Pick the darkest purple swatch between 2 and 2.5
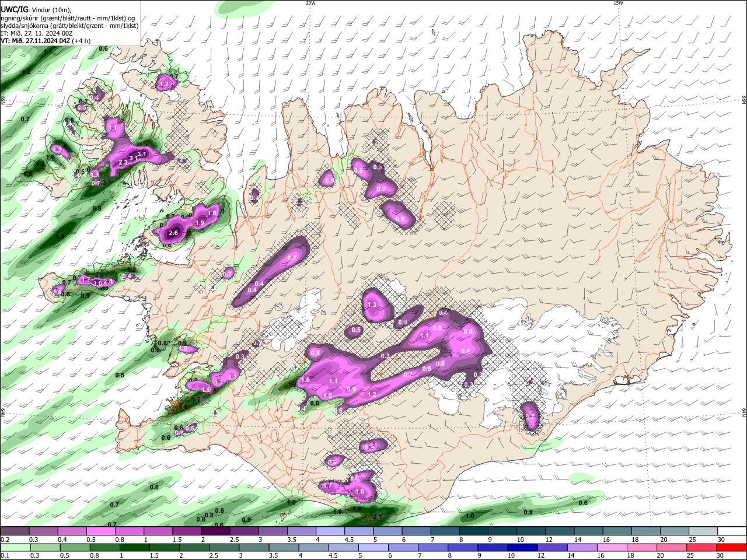This screenshot has width=747, height=560. pyautogui.click(x=215, y=531)
